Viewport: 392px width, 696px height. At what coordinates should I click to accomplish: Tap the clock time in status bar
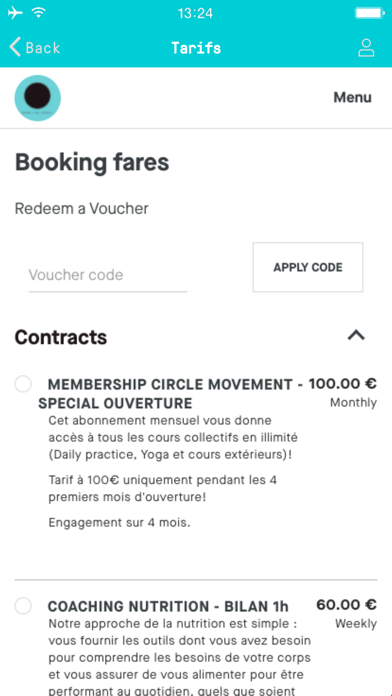195,13
